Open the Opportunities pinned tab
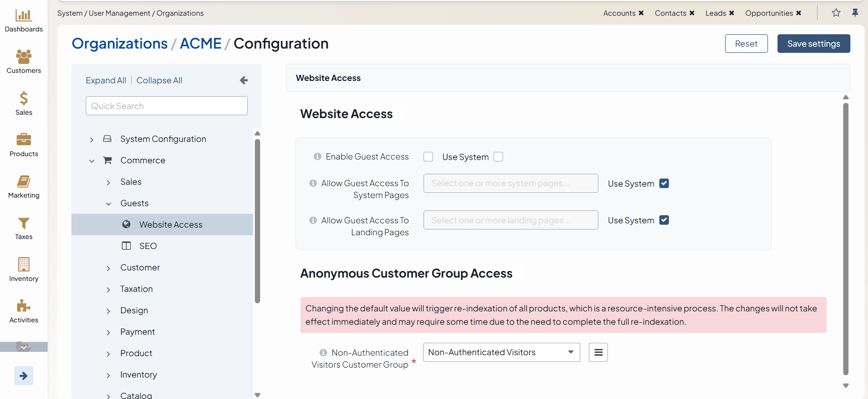 (x=768, y=13)
